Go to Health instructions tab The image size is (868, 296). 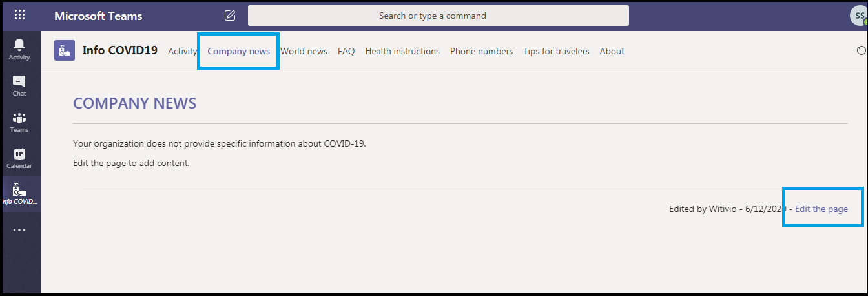[402, 51]
